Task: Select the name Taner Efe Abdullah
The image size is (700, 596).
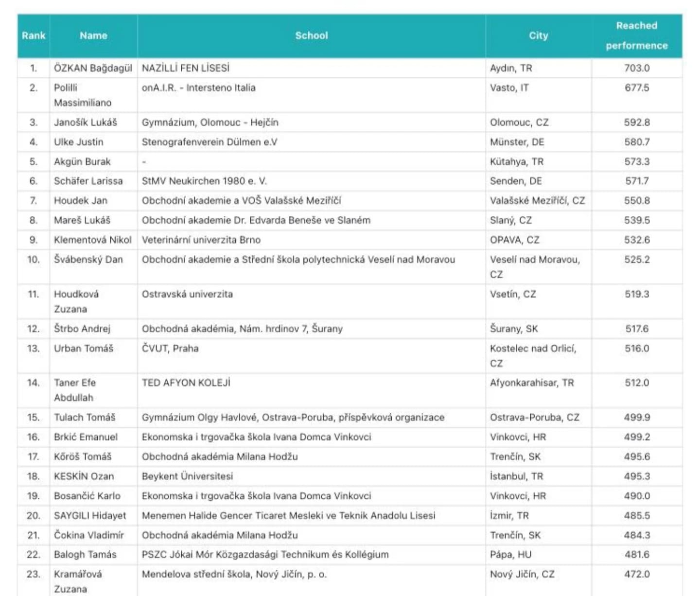Action: click(75, 390)
